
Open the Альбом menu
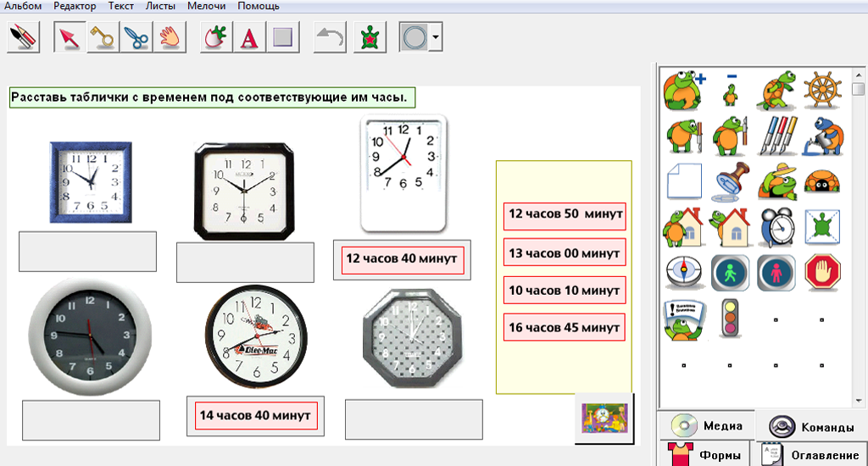click(x=23, y=6)
